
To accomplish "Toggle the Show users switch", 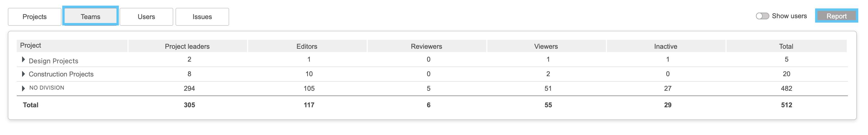I will click(762, 16).
